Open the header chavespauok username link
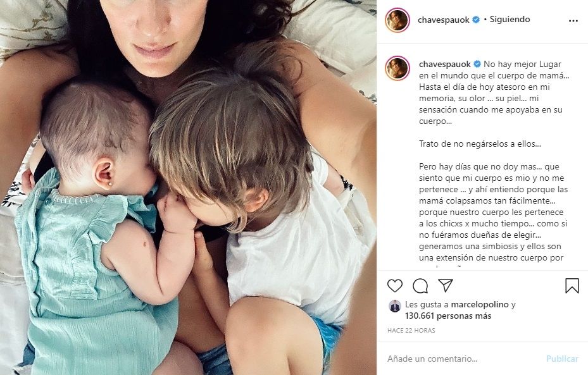Image resolution: width=588 pixels, height=375 pixels. click(x=444, y=20)
